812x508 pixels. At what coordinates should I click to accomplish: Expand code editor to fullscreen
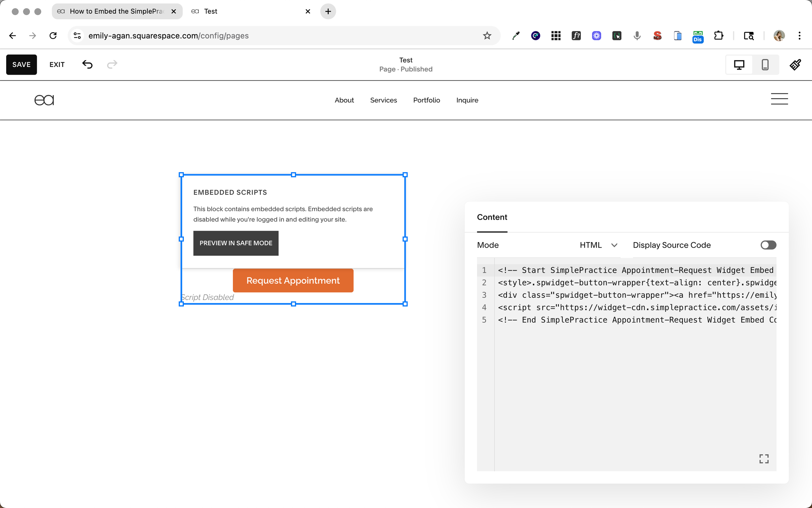[764, 459]
